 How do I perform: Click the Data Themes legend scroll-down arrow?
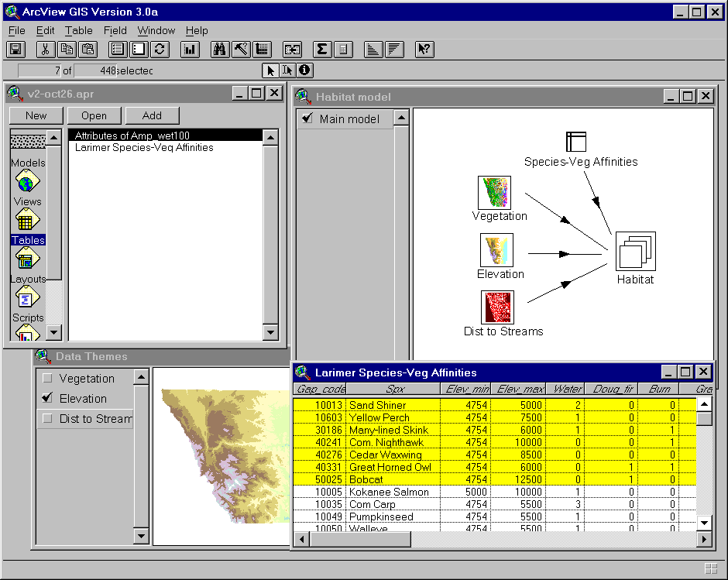pyautogui.click(x=141, y=536)
